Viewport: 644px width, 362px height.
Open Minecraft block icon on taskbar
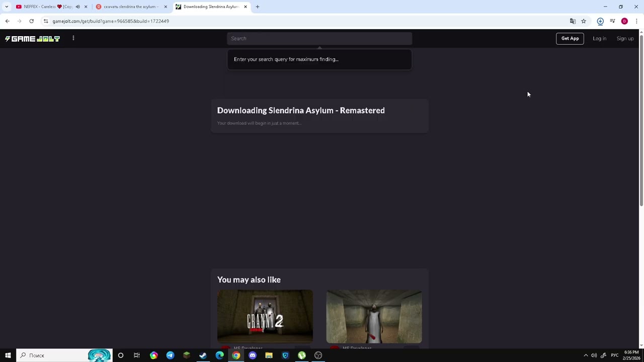coord(187,355)
